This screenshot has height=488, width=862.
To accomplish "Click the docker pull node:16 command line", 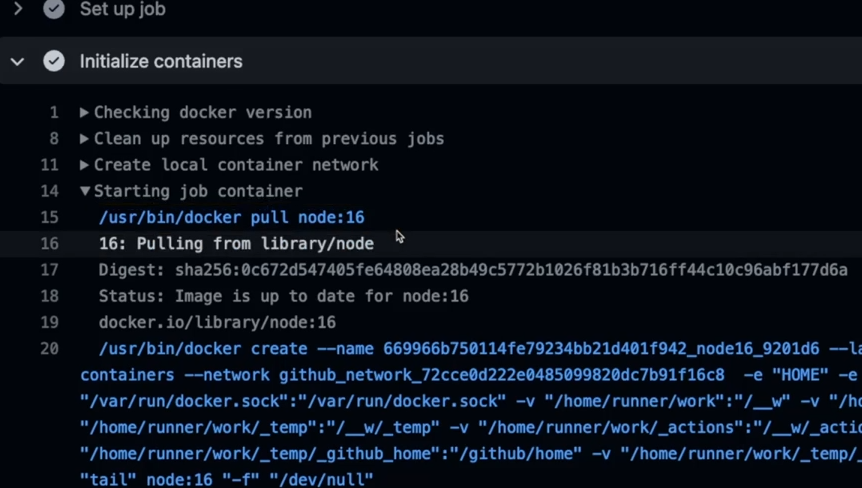I will point(231,217).
